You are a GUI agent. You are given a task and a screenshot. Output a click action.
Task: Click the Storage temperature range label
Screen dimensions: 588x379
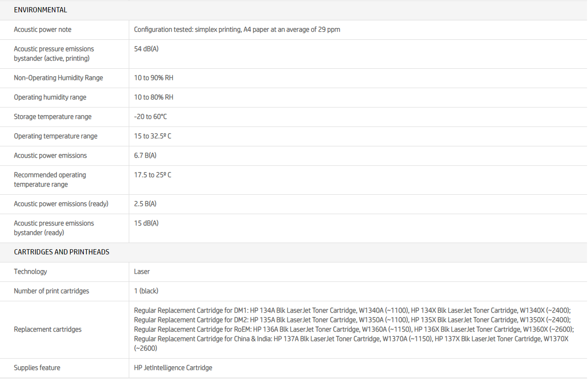[x=53, y=117]
